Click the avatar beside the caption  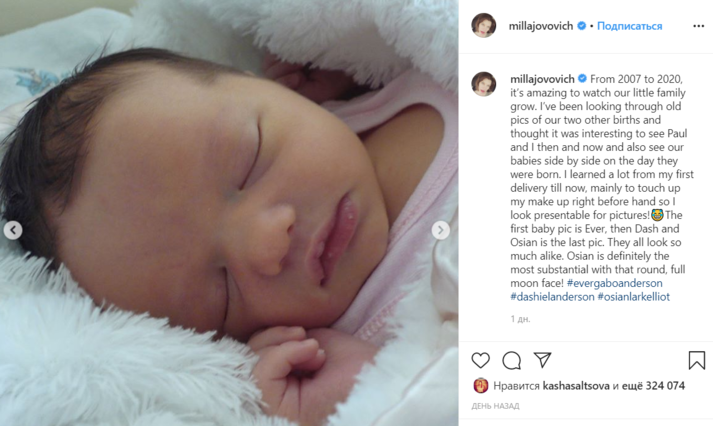pyautogui.click(x=483, y=84)
